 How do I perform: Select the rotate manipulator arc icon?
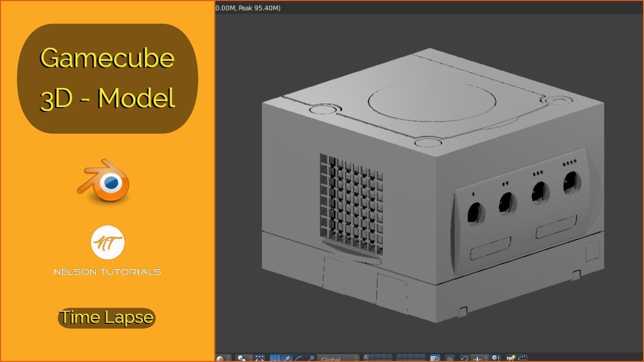[x=298, y=358]
